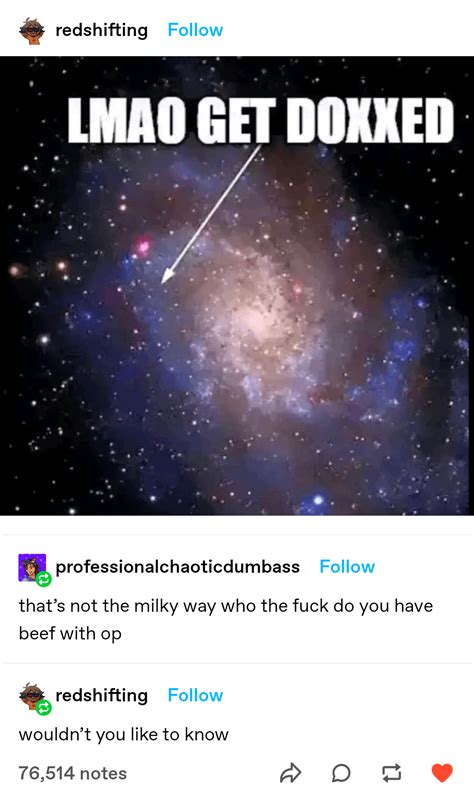This screenshot has height=797, width=474.
Task: Click the "wouldn't you like to know" reply
Action: click(123, 734)
